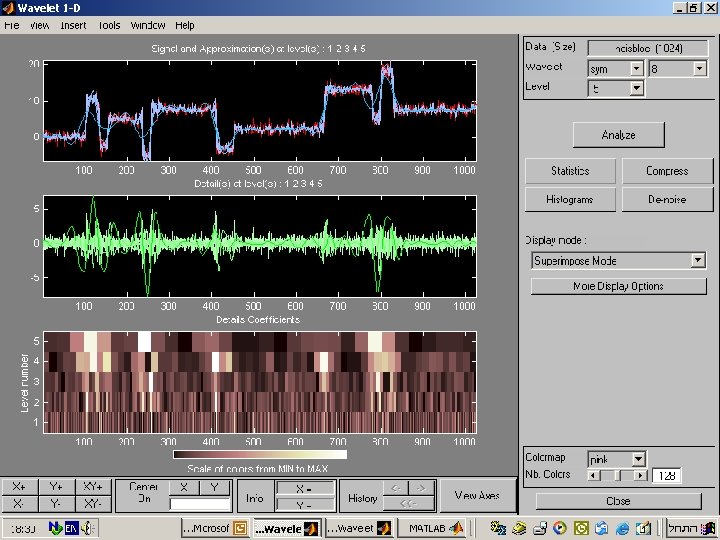720x540 pixels.
Task: Click the Analyze button
Action: tap(618, 135)
